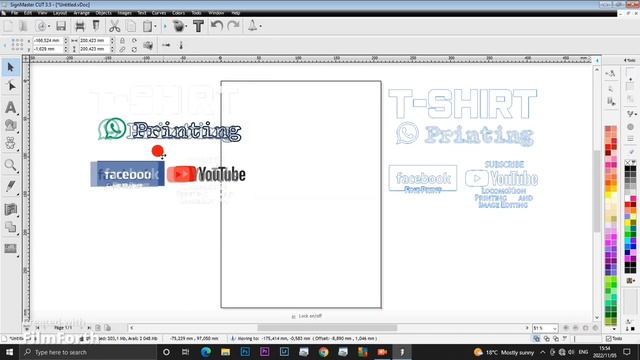The width and height of the screenshot is (640, 360).
Task: Toggle the Tools checkbox in status bar
Action: (609, 338)
